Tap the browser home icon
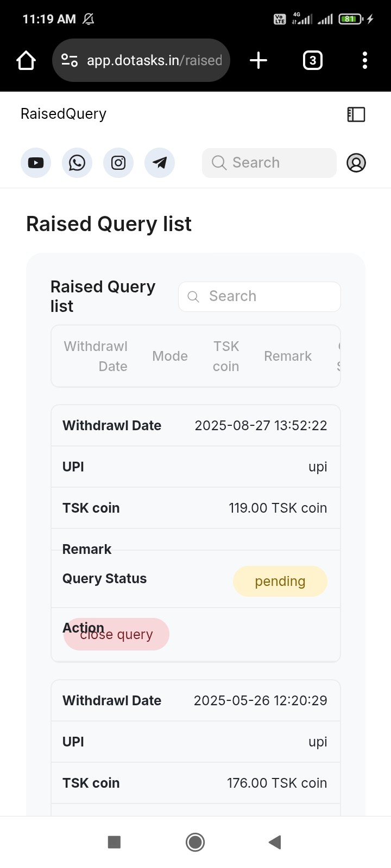This screenshot has width=391, height=868. [26, 60]
